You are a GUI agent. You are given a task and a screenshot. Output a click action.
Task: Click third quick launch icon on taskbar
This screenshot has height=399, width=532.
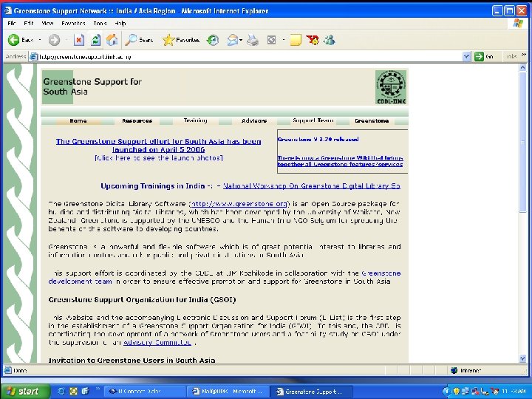(x=85, y=391)
